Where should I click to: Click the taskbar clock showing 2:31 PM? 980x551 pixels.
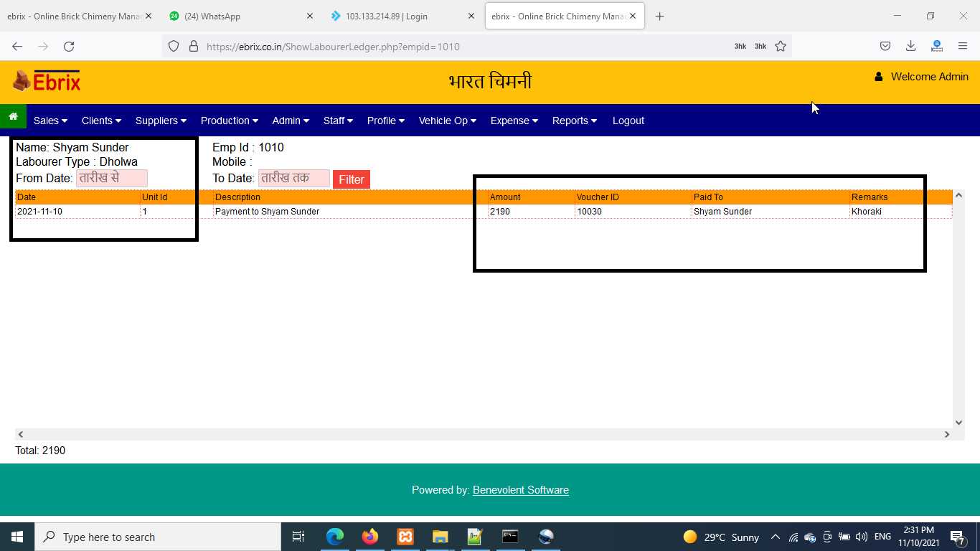click(x=919, y=537)
